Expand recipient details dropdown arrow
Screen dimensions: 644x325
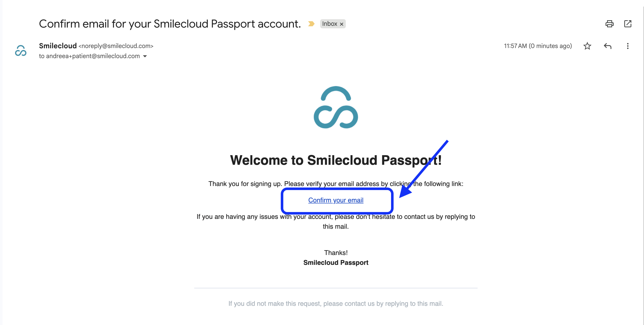coord(145,56)
